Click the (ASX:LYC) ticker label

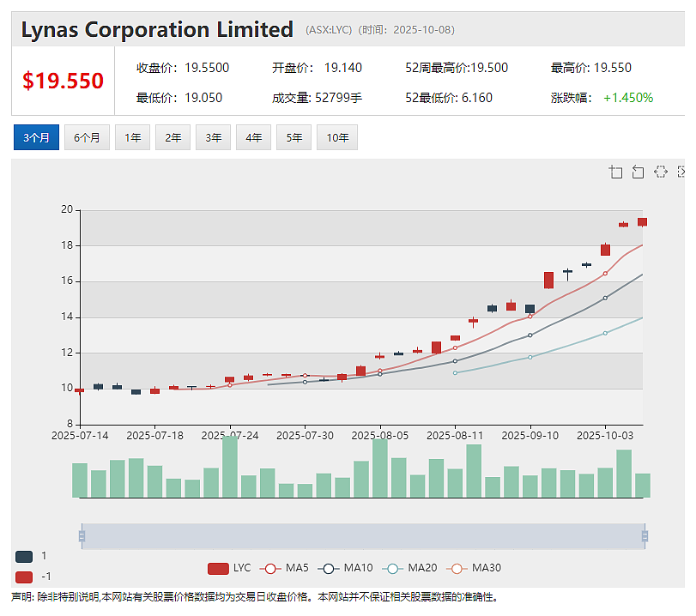[x=329, y=30]
